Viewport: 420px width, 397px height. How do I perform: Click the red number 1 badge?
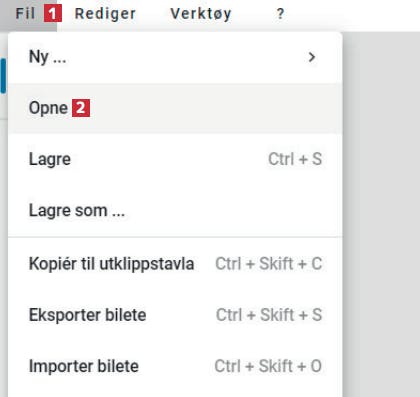coord(53,14)
